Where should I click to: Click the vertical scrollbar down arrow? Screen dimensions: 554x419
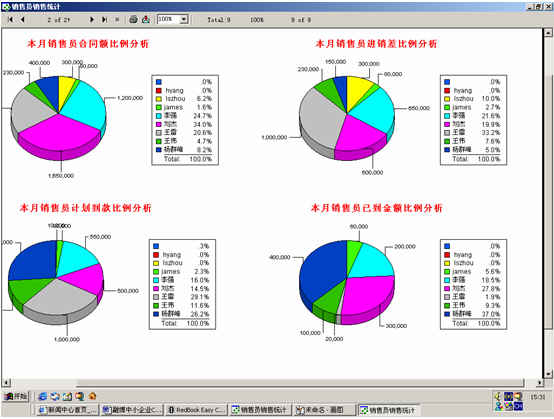pyautogui.click(x=548, y=374)
